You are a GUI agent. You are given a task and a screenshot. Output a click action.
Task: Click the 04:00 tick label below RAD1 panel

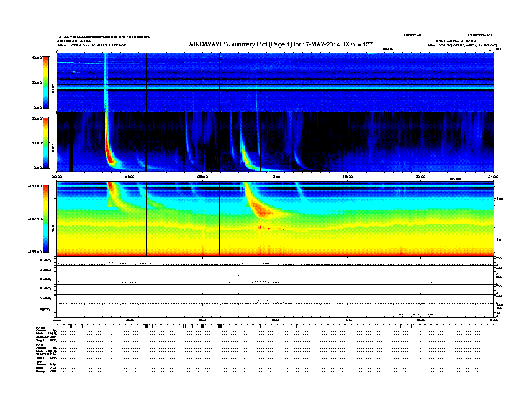(130, 177)
